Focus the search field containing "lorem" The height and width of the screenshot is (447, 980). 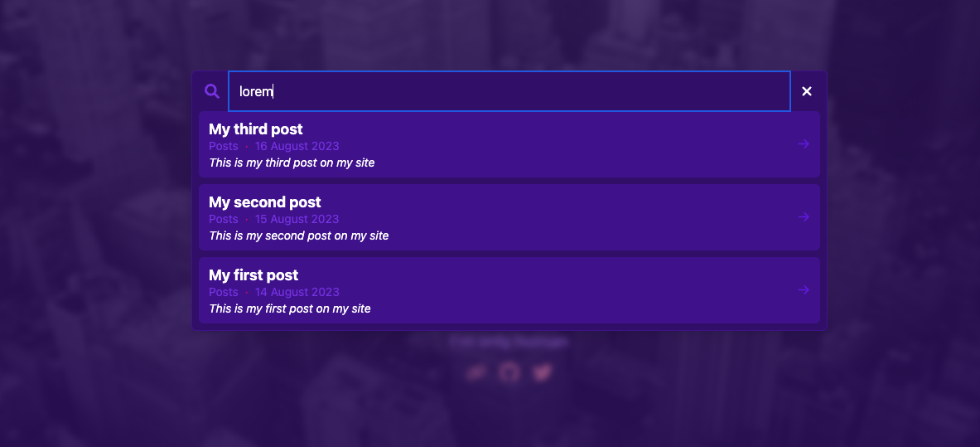click(x=509, y=91)
